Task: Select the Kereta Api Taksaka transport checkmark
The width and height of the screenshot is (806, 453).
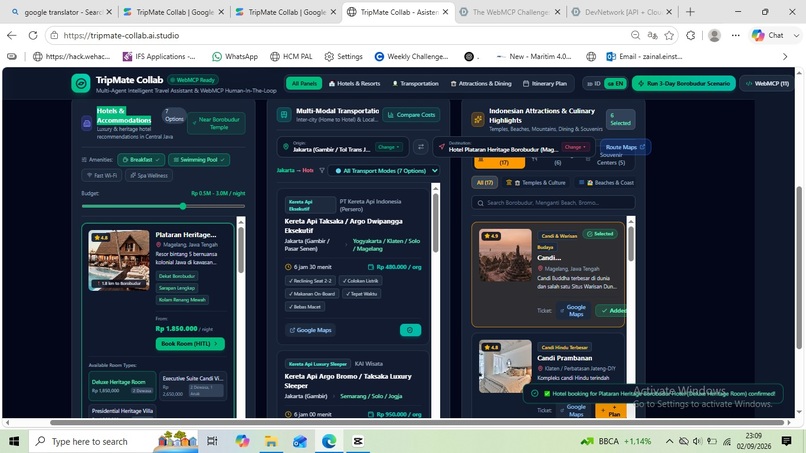Action: click(410, 330)
